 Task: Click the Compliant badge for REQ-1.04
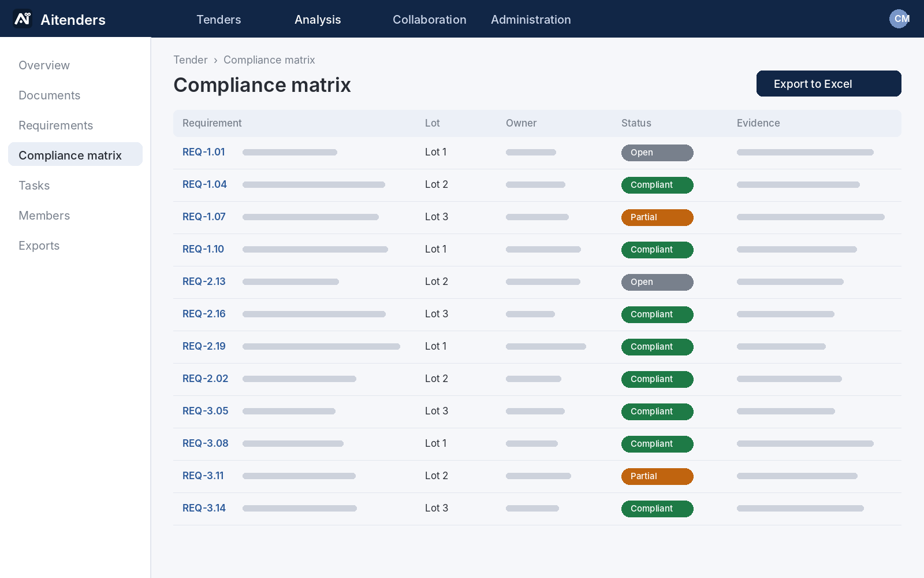[657, 185]
